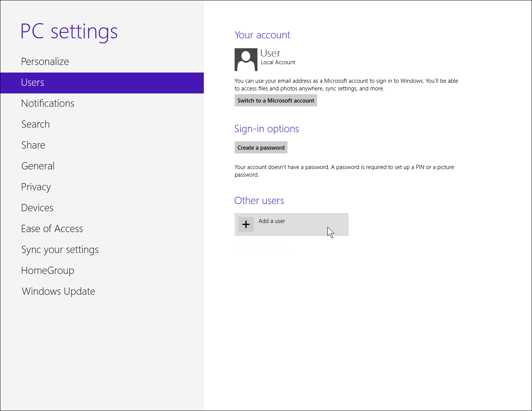The width and height of the screenshot is (532, 411).
Task: Click the Microsoft account description text
Action: point(346,85)
